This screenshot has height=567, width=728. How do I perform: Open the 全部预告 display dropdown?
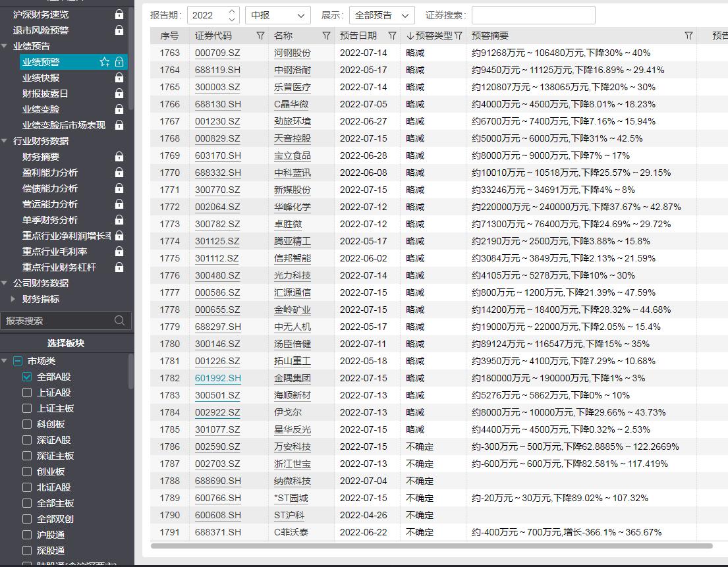pyautogui.click(x=381, y=15)
